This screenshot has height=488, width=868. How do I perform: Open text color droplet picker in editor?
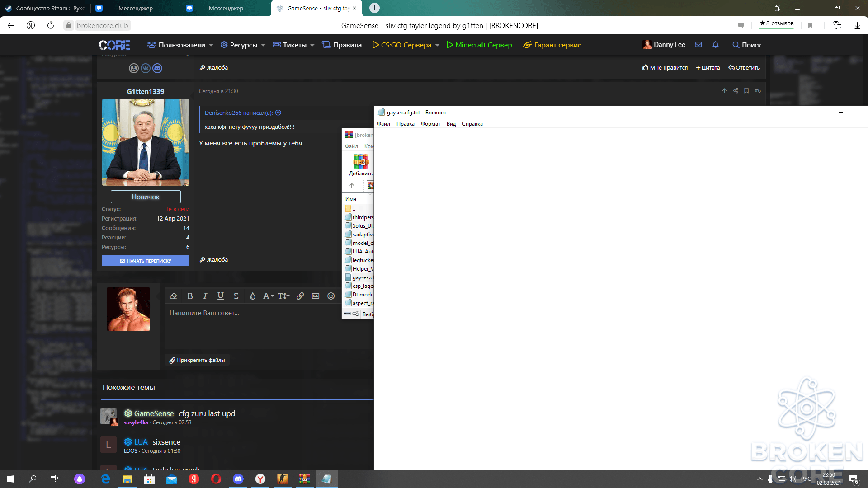click(253, 296)
